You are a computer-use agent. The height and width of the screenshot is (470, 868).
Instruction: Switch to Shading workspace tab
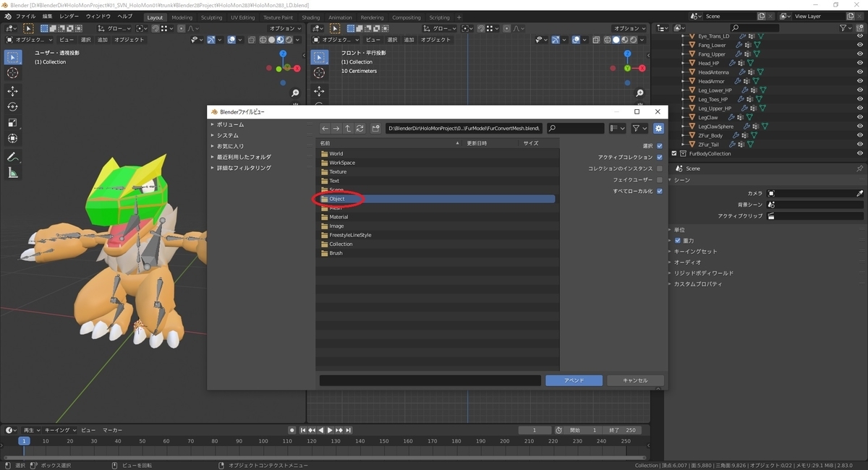coord(311,17)
